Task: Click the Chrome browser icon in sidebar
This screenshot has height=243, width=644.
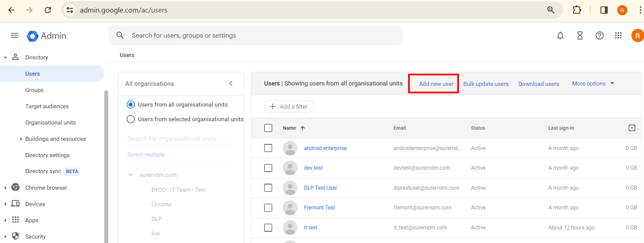Action: click(15, 187)
